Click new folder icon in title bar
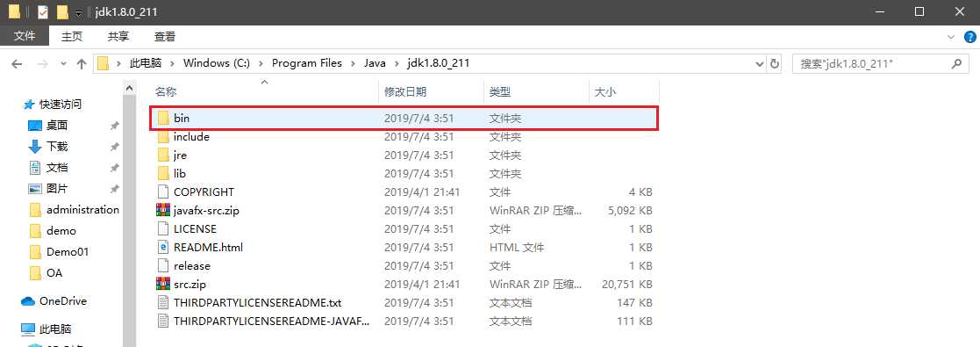 click(62, 12)
